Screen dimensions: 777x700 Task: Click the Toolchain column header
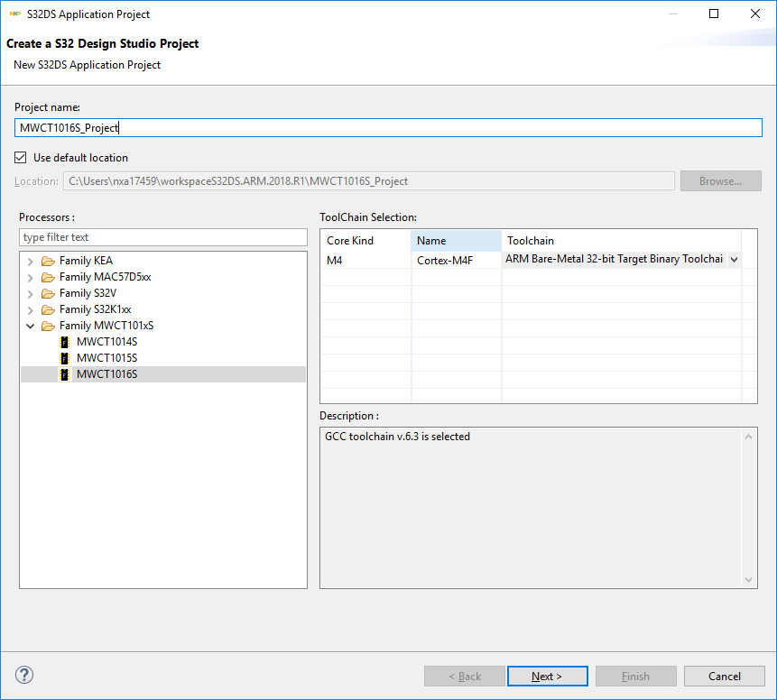pyautogui.click(x=622, y=240)
